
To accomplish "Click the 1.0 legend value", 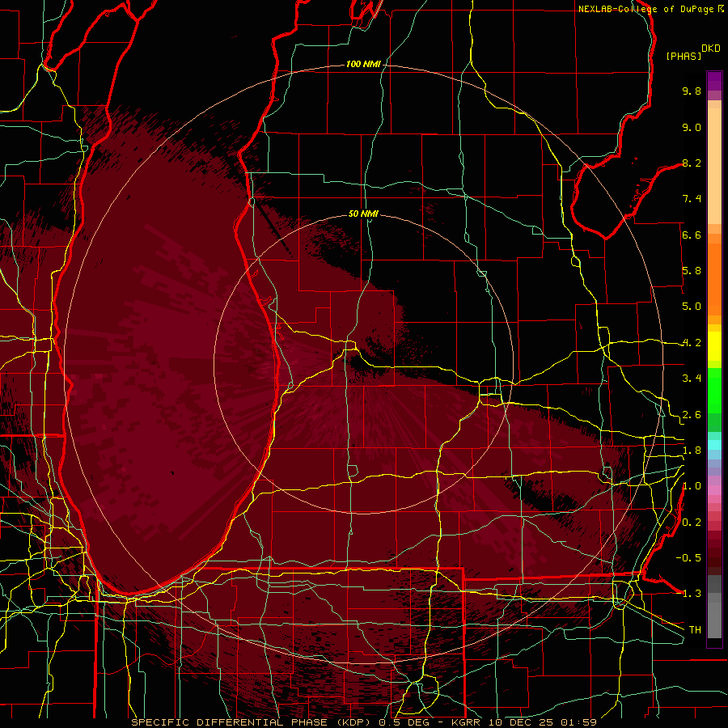I will tap(692, 486).
